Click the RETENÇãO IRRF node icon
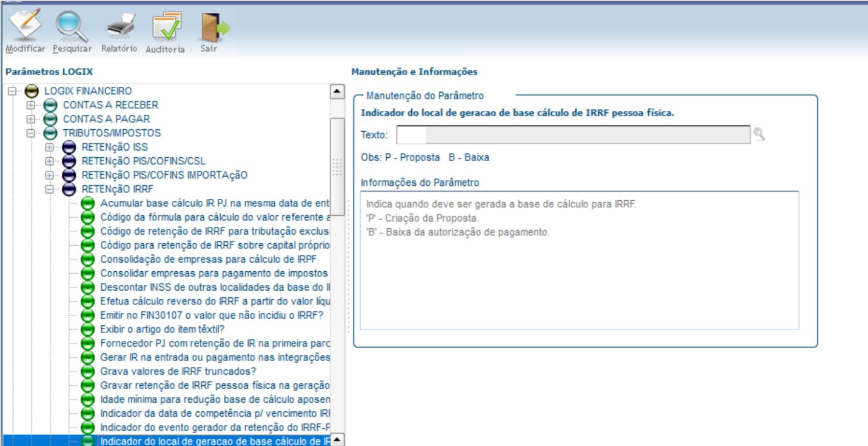The height and width of the screenshot is (446, 868). click(x=69, y=190)
